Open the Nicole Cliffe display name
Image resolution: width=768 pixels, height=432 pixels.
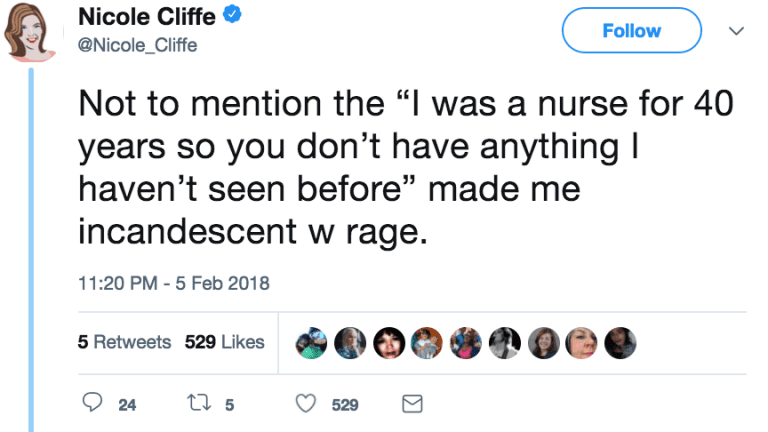[147, 17]
